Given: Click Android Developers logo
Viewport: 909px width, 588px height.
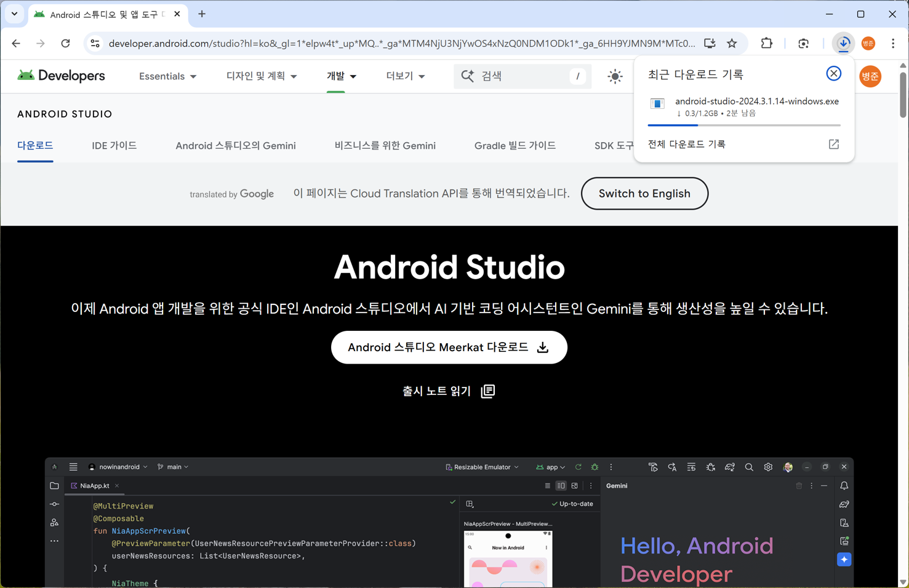Looking at the screenshot, I should 61,76.
